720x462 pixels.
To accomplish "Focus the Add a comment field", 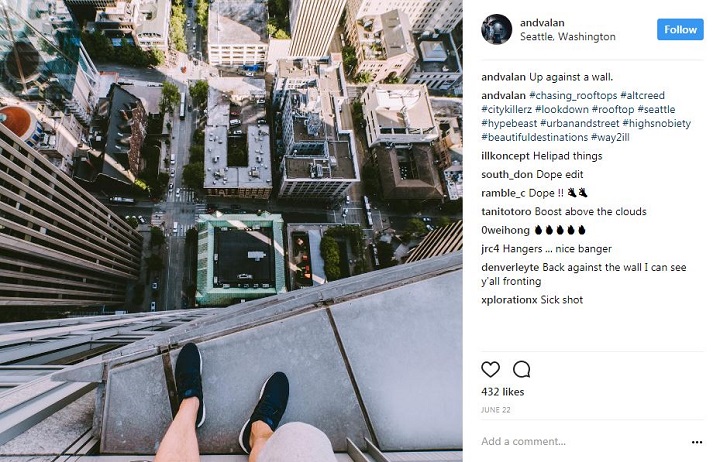I will click(583, 441).
